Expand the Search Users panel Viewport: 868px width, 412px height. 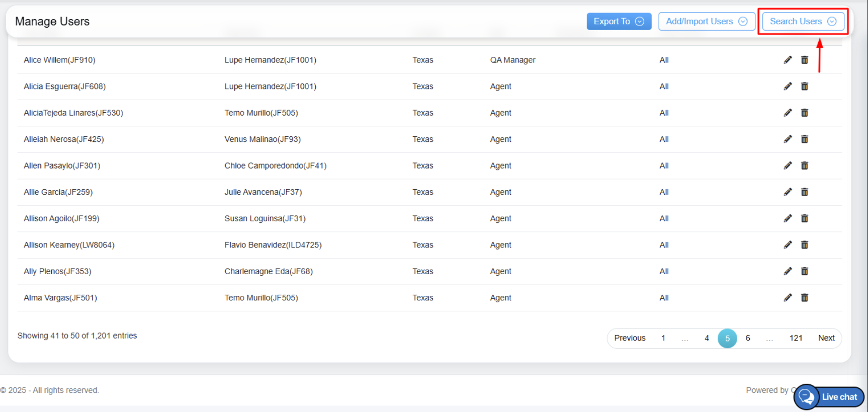[803, 21]
